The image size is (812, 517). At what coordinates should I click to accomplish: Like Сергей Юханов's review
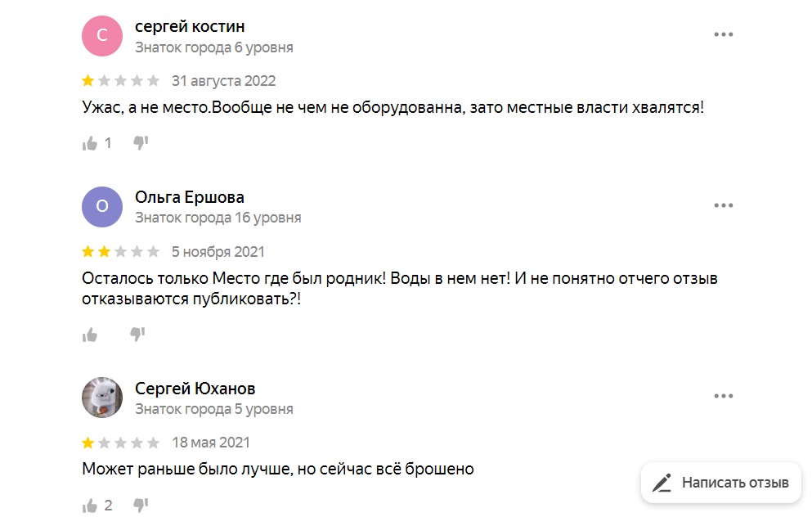(90, 505)
